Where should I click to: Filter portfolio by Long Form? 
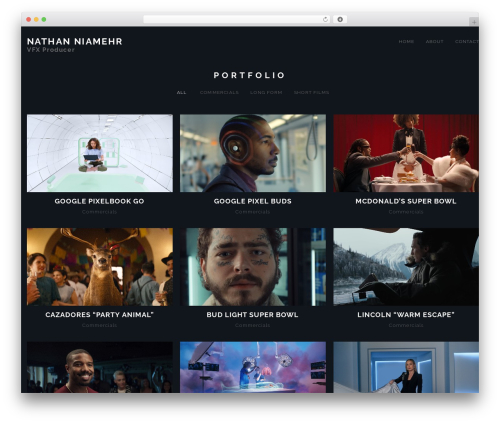(266, 92)
